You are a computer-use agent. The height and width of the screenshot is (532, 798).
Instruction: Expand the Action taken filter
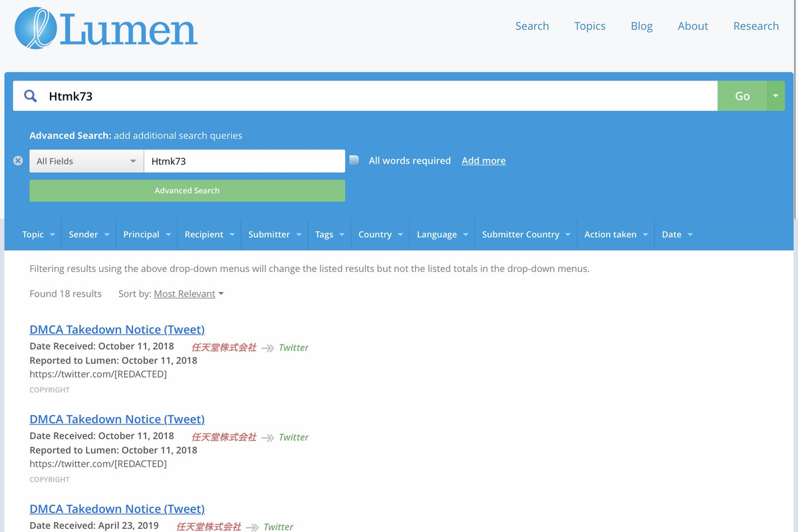(616, 234)
